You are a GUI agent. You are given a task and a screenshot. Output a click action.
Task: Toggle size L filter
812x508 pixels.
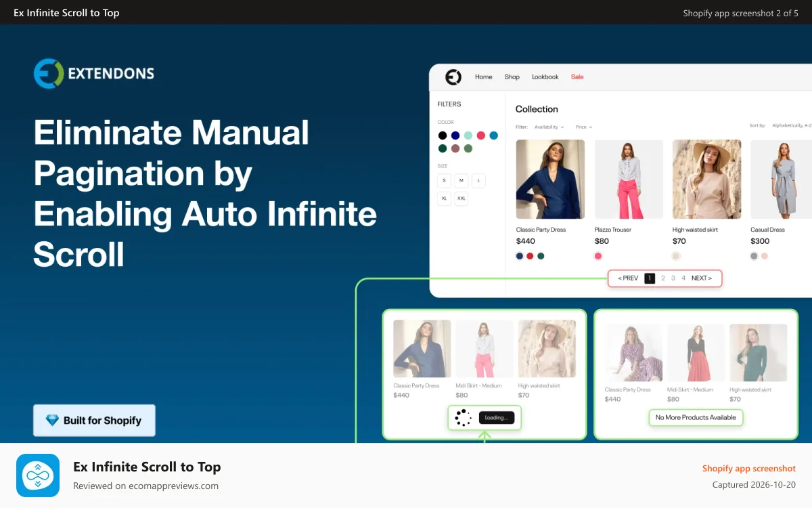tap(479, 180)
